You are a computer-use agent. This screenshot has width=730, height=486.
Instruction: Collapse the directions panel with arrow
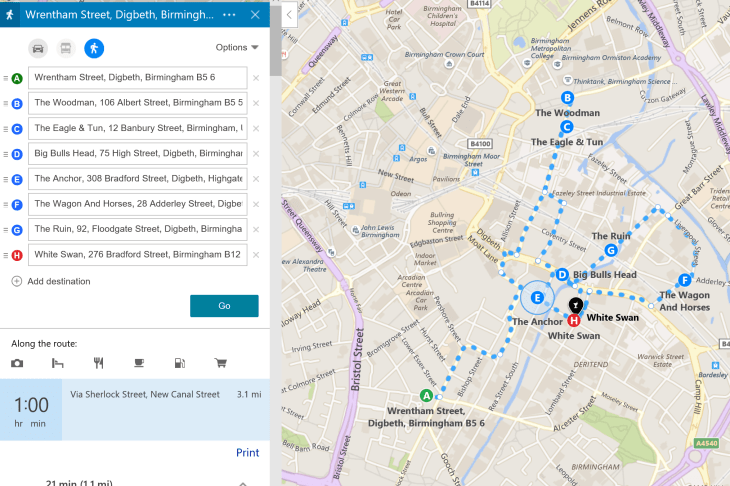[289, 15]
